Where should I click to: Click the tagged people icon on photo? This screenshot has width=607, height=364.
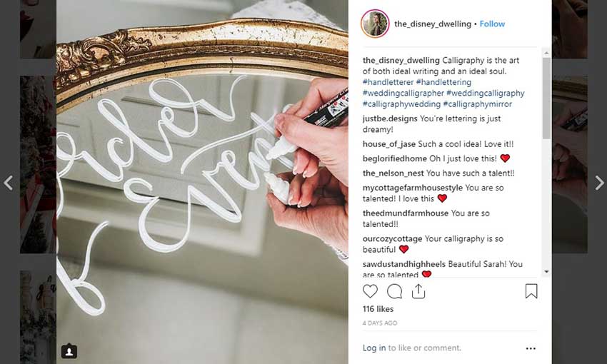[x=69, y=351]
